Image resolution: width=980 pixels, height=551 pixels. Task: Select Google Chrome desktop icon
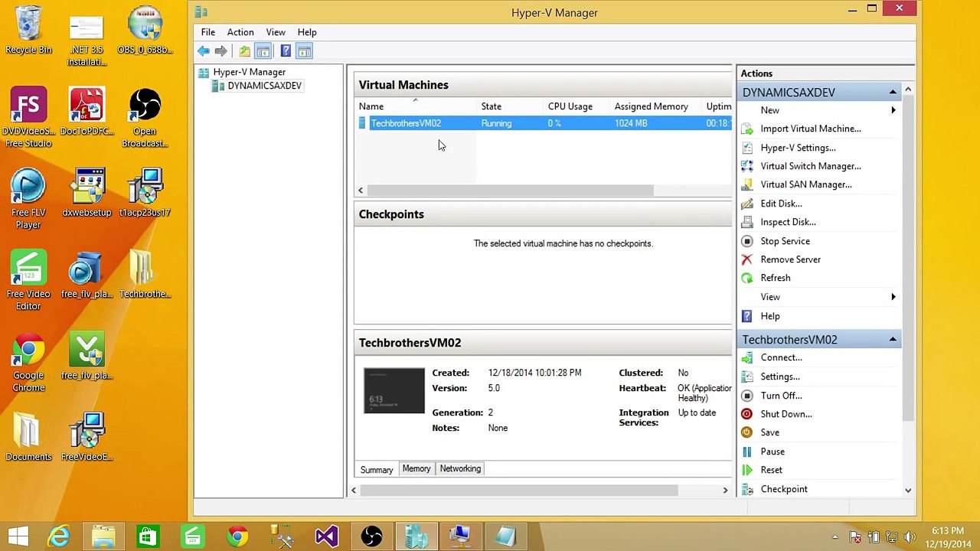(28, 364)
